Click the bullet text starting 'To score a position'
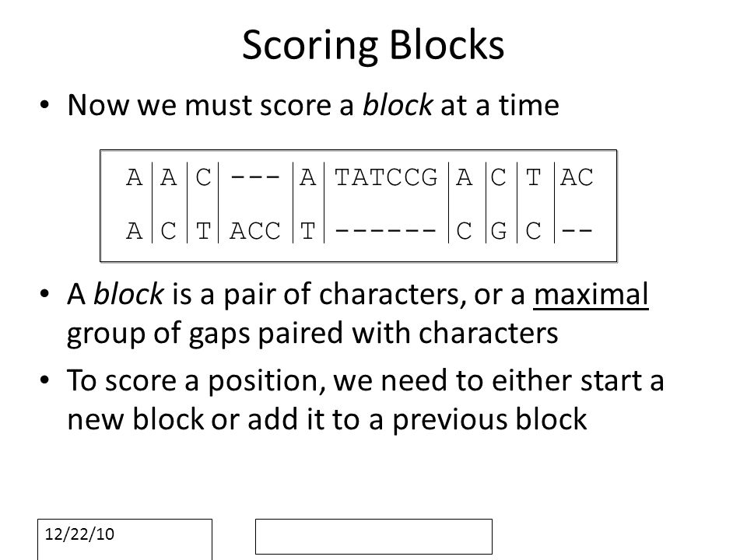This screenshot has width=747, height=560. [366, 400]
